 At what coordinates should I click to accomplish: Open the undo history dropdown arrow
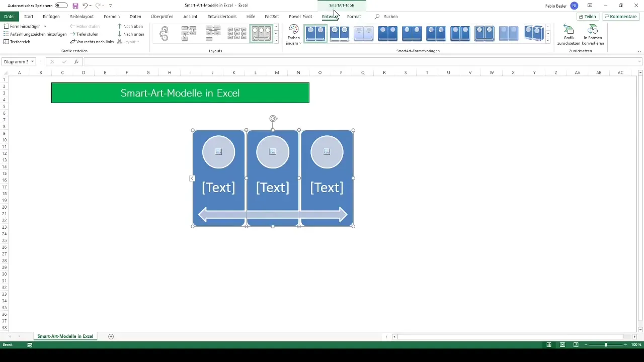91,6
